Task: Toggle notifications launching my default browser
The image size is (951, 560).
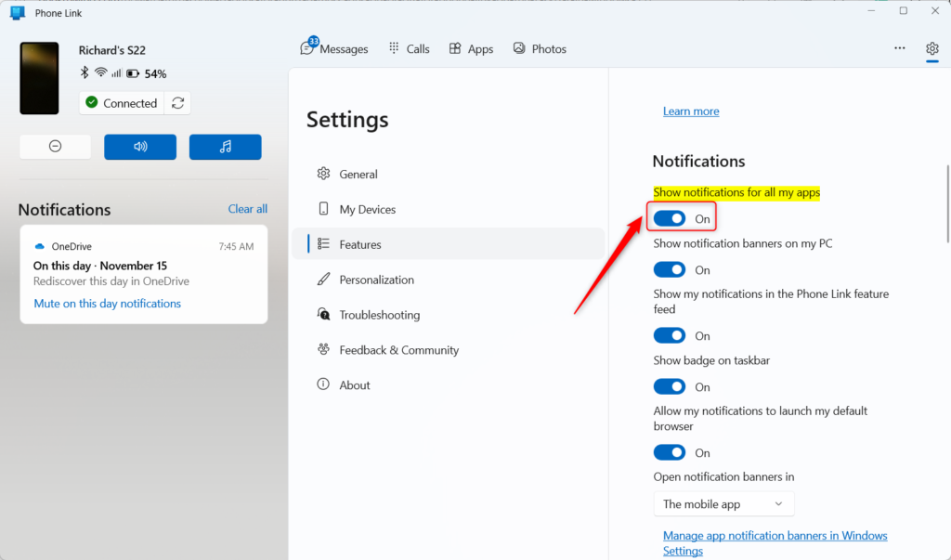Action: [670, 452]
